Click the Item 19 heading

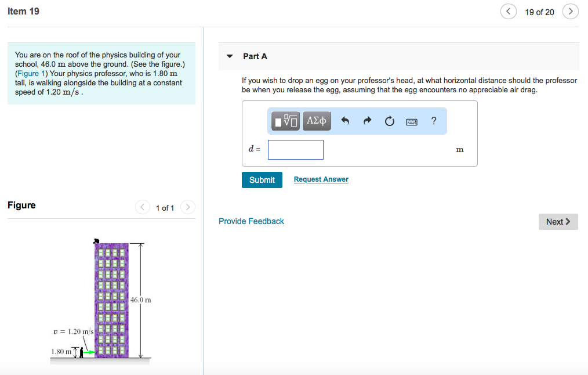click(x=24, y=11)
